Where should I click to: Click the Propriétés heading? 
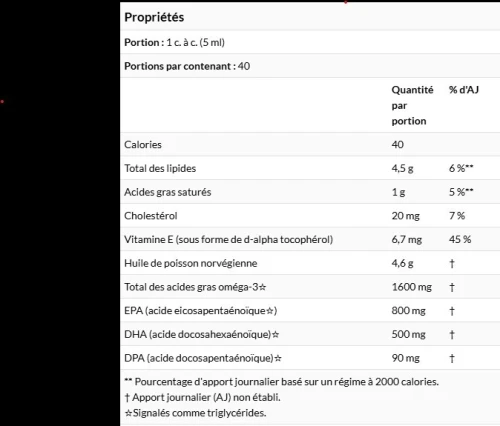pyautogui.click(x=154, y=17)
